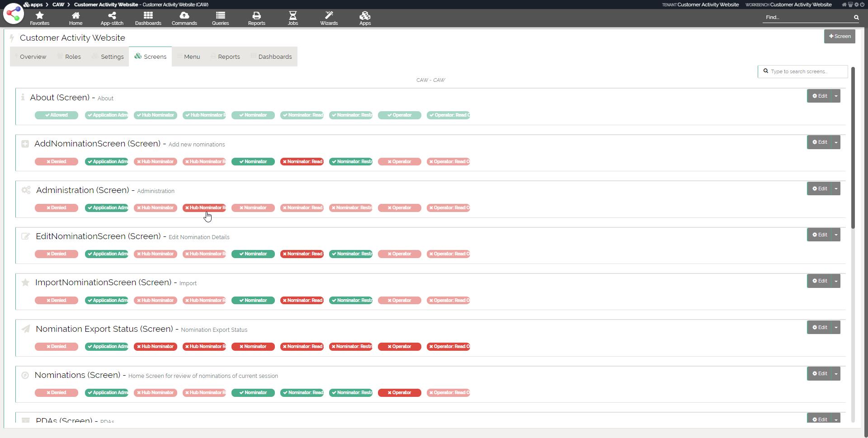Screen dimensions: 868x438
Task: Click Edit button for EditNominationScreen
Action: [x=819, y=235]
